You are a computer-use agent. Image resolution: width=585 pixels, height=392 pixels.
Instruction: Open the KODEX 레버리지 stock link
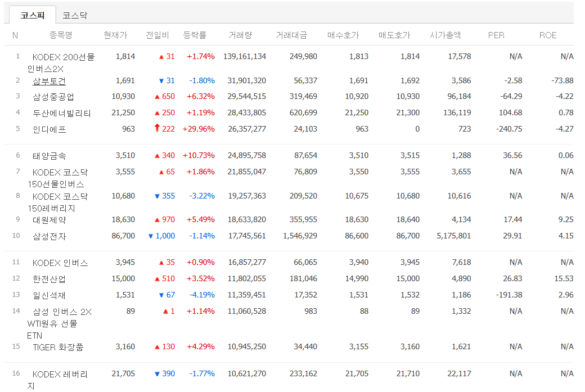(58, 380)
